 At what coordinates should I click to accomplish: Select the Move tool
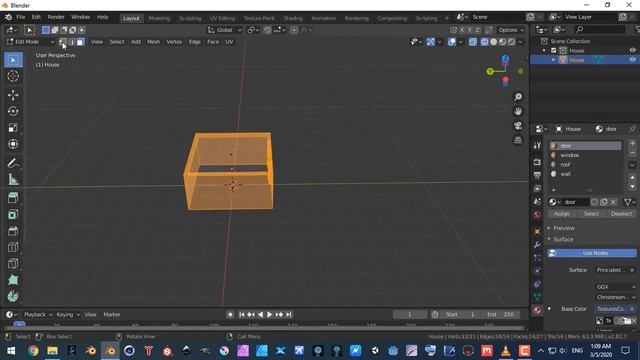click(13, 95)
